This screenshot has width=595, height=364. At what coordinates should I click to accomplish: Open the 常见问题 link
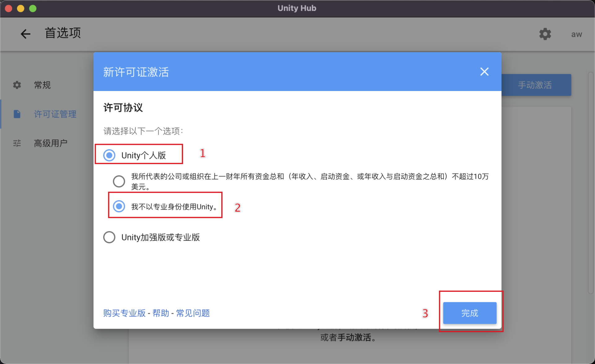pos(193,313)
